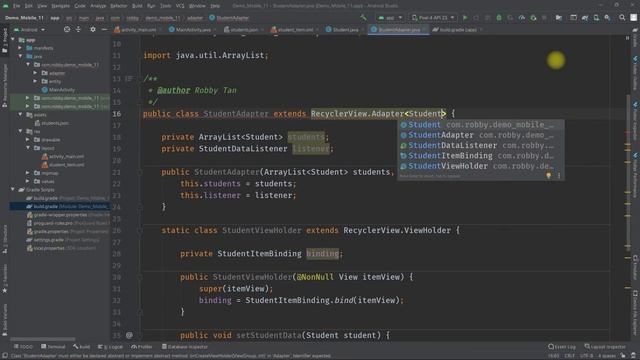
Task: Click Collapse All icon in Project panel
Action: tap(78, 29)
